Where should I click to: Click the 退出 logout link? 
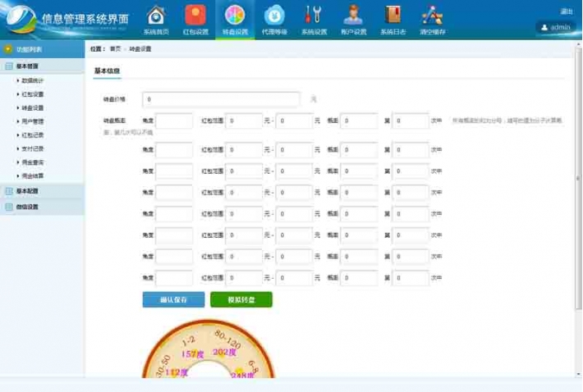click(567, 11)
